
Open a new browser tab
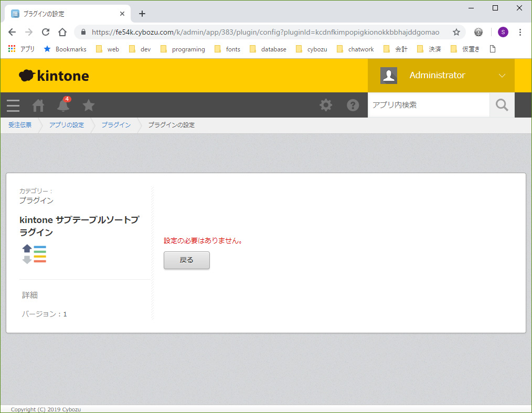[x=142, y=14]
